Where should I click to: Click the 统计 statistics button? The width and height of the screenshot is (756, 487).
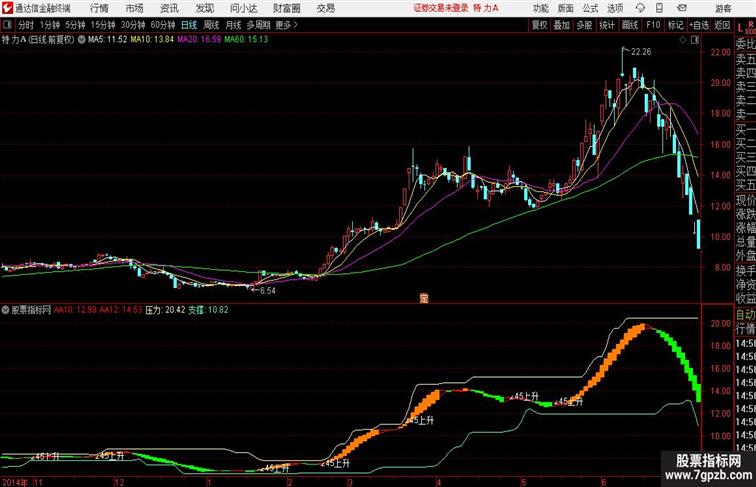tap(607, 25)
